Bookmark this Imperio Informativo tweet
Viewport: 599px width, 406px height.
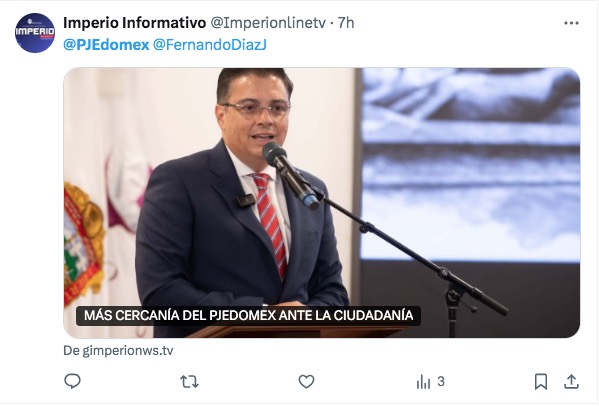click(x=541, y=382)
